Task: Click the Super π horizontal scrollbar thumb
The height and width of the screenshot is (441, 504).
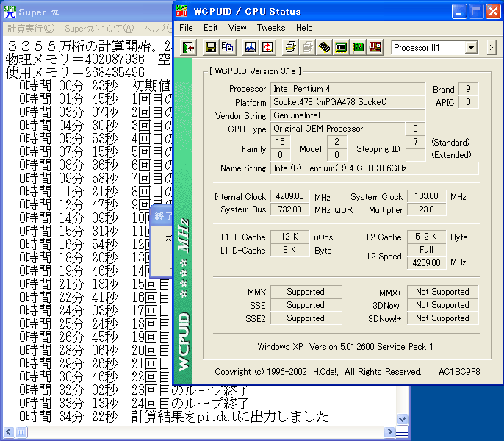Action: tap(21, 432)
